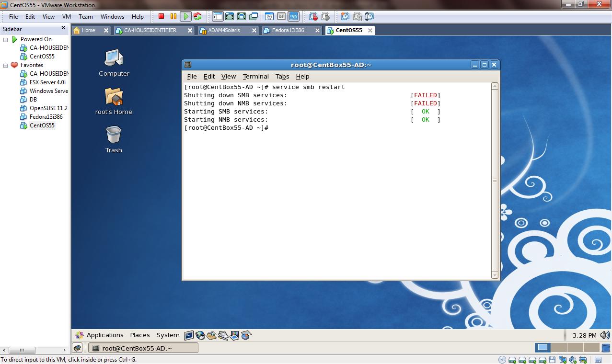The image size is (612, 364).
Task: Click the orange Suspend (pause) toolbar icon
Action: 173,16
